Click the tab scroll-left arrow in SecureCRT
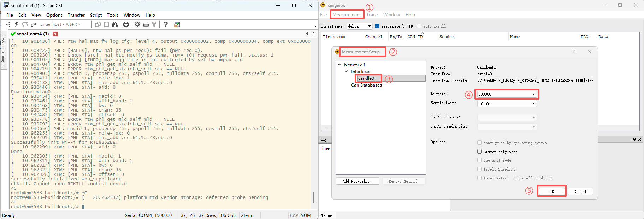Screen dimensions: 644x219 coord(307,34)
